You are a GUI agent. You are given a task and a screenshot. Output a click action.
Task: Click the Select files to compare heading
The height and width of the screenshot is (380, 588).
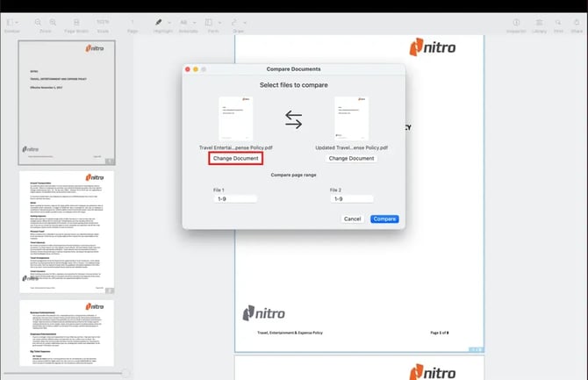(294, 85)
